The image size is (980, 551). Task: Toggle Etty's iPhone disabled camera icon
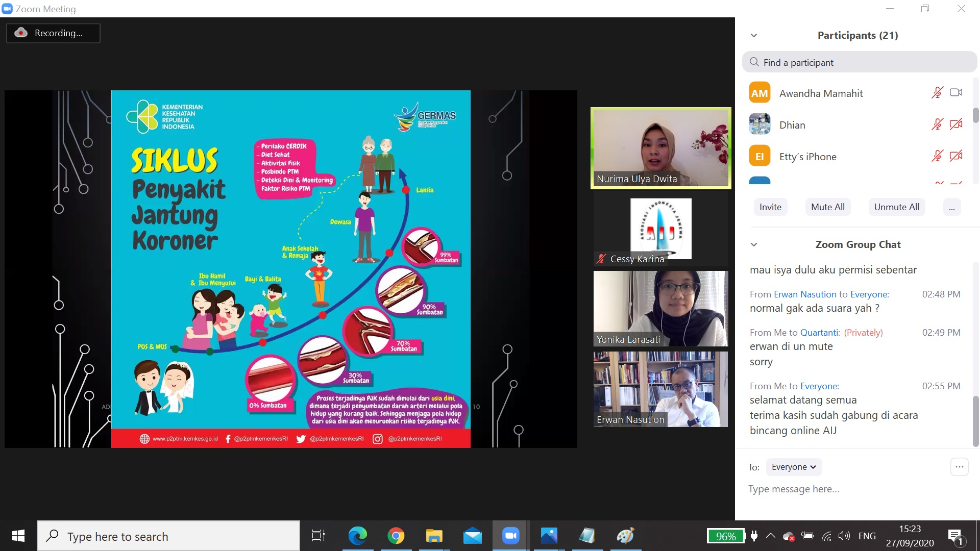956,156
